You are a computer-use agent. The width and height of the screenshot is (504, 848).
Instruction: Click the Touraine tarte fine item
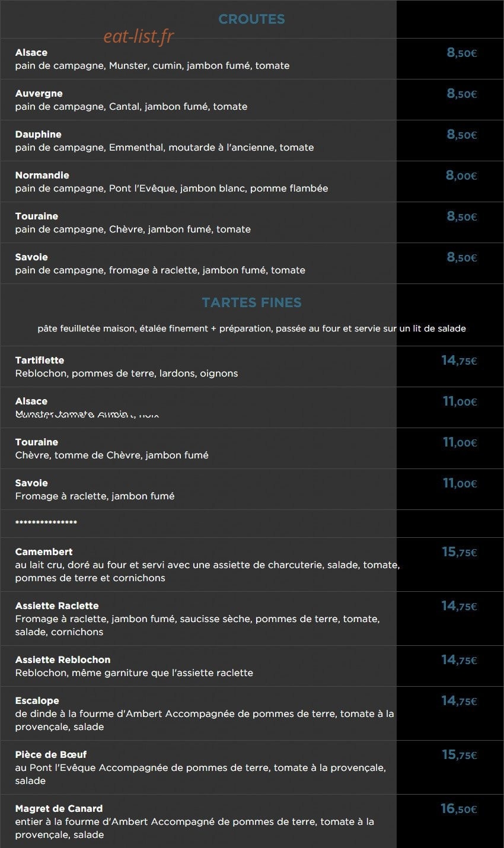[x=252, y=448]
